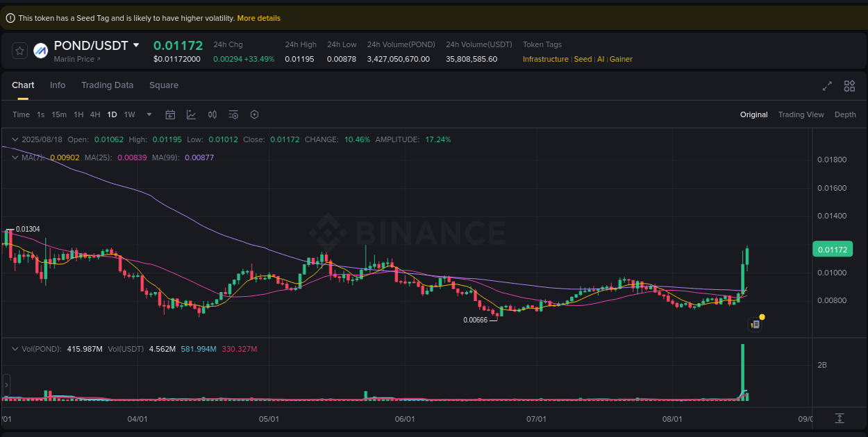
Task: Open the date range calendar icon
Action: click(x=170, y=114)
